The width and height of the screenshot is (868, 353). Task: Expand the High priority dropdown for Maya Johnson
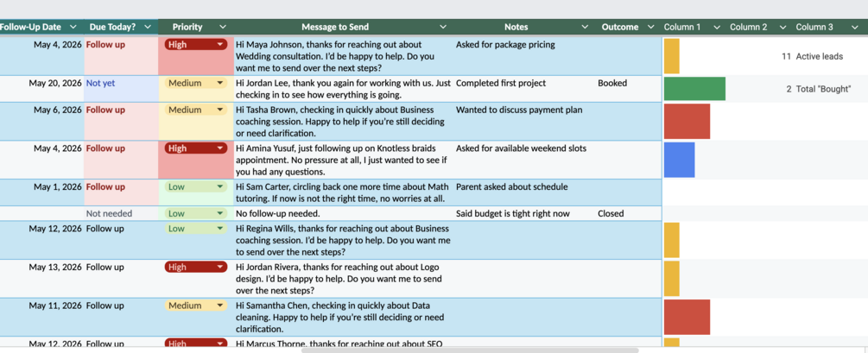tap(220, 45)
